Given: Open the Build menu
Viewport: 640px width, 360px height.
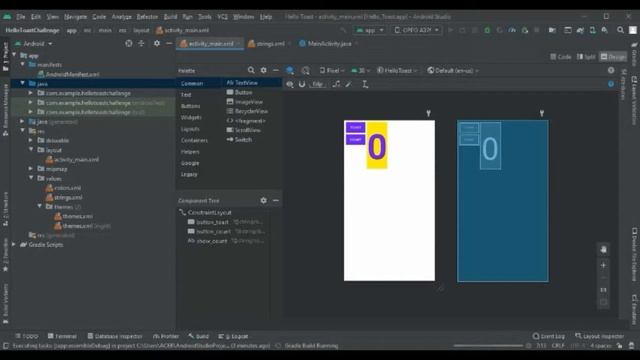Looking at the screenshot, I should point(170,17).
